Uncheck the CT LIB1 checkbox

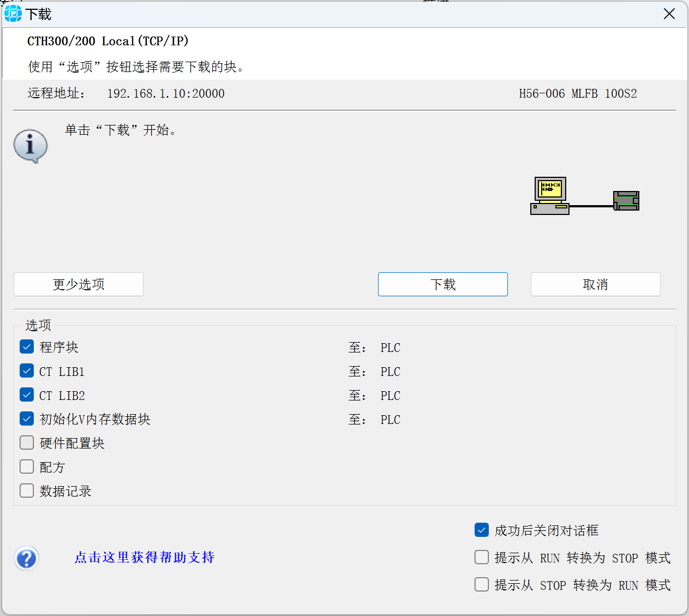(27, 371)
